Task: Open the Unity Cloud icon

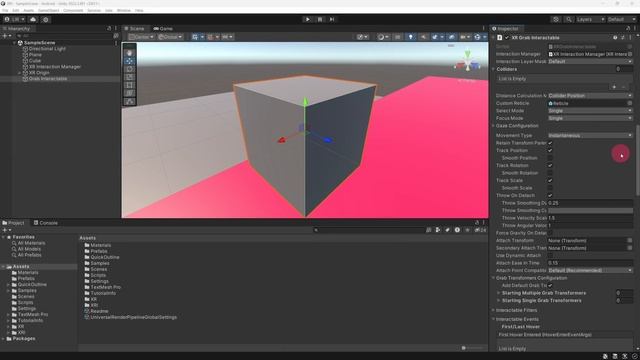Action: click(x=33, y=19)
